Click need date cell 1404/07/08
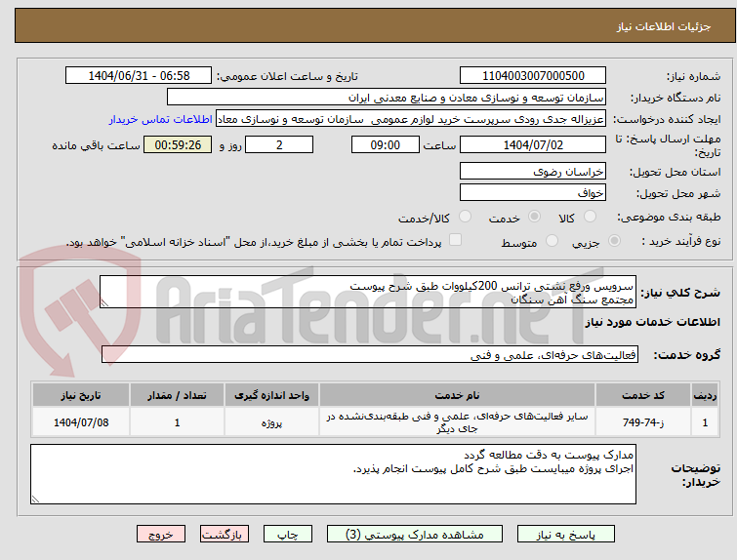The width and height of the screenshot is (737, 560). (81, 422)
